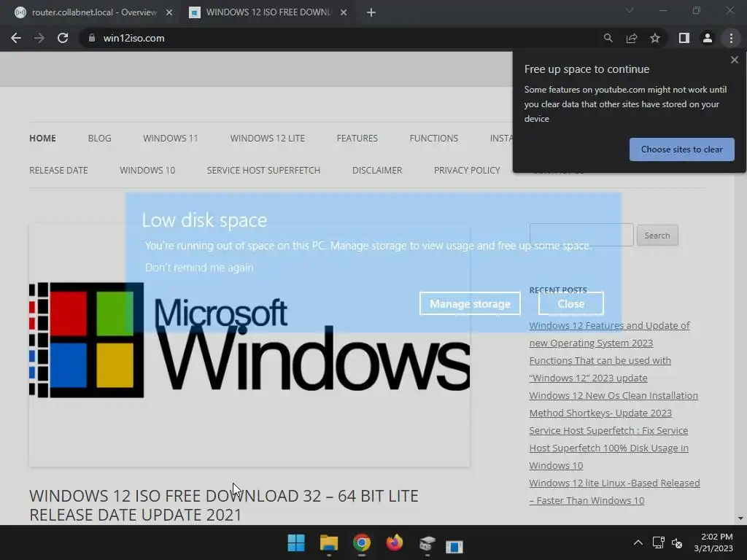Open the Windows Start menu
The image size is (747, 560).
296,542
